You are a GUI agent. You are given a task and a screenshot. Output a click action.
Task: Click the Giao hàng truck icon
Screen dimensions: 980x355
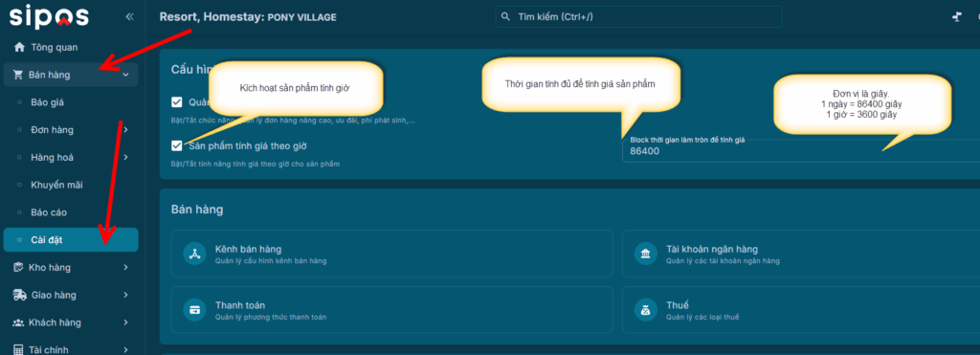click(x=19, y=295)
